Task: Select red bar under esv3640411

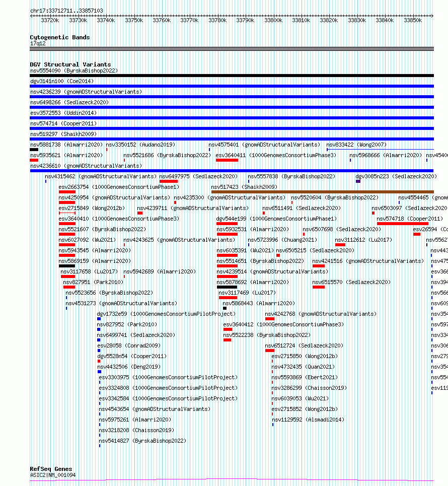Action: [227, 160]
